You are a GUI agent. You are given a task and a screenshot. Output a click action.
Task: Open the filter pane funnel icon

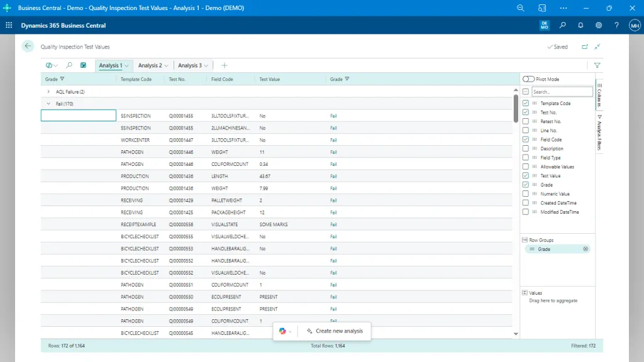[597, 65]
